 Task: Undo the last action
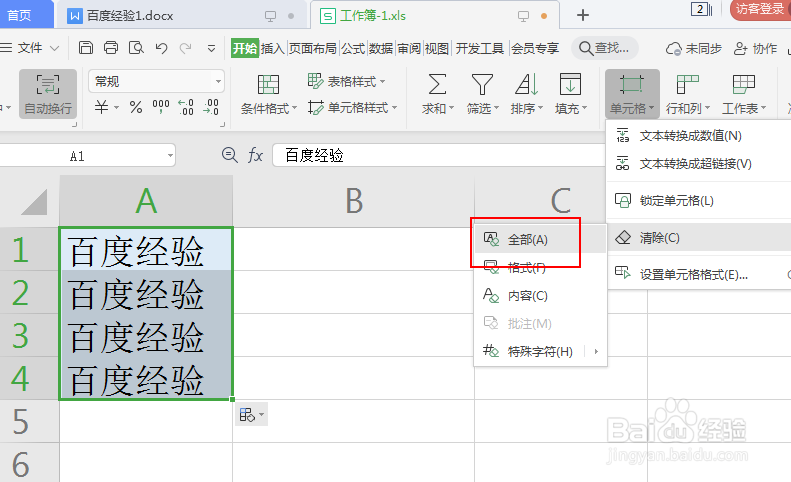161,48
